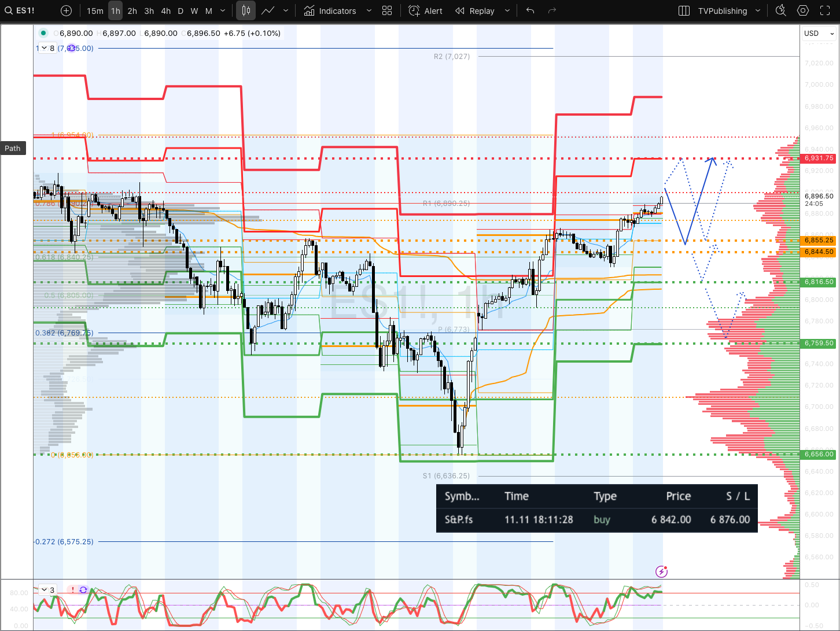Click the 6,931.75 red price label
Viewport: 840px width, 631px height.
point(819,158)
